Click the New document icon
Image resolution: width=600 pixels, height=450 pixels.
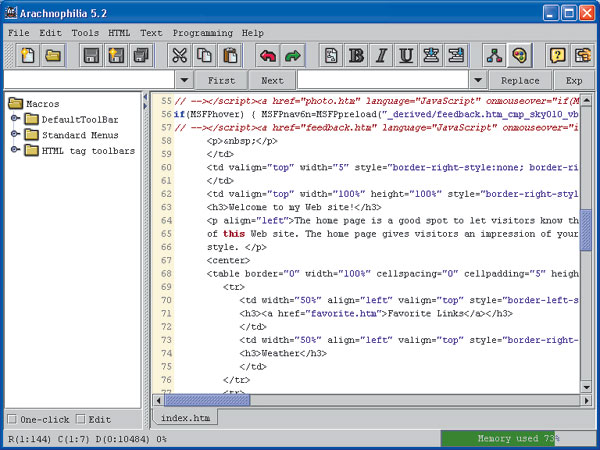tap(28, 55)
